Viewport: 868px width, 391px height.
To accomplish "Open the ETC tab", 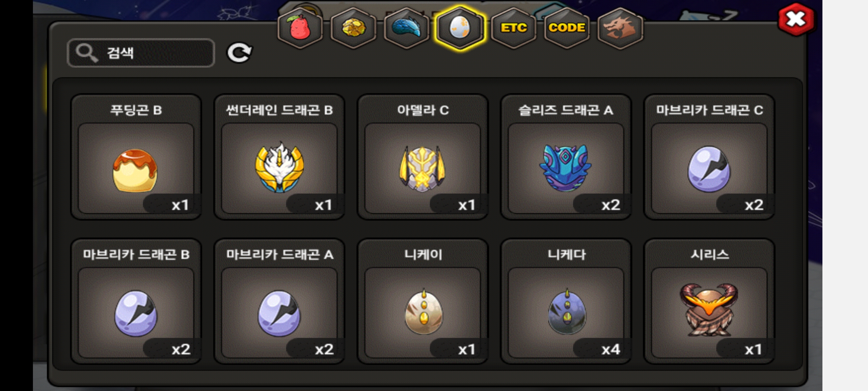I will [513, 28].
